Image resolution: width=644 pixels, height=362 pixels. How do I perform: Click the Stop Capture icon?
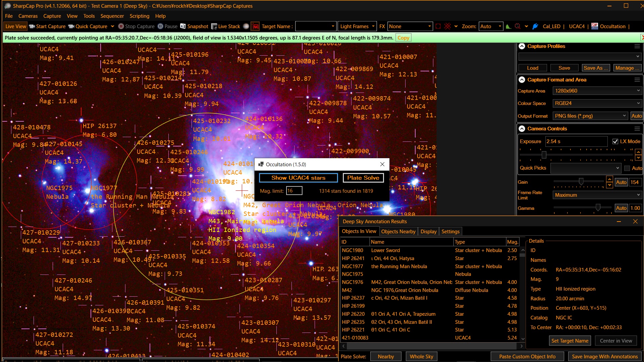point(121,26)
